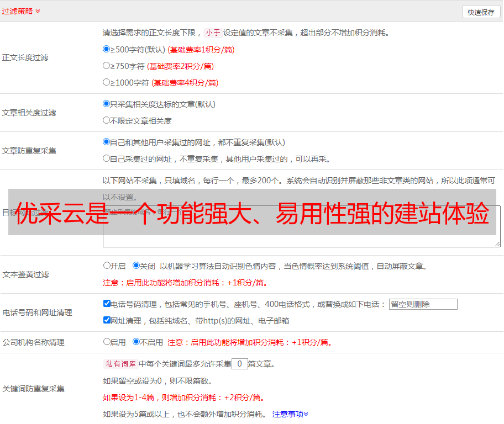Click the keyword article count input box
The image size is (504, 424).
point(239,364)
